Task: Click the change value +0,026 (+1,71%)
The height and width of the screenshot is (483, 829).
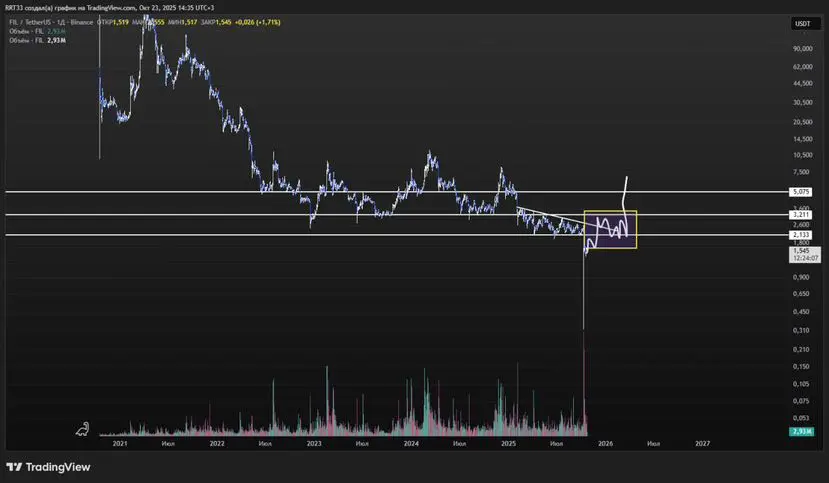Action: 257,22
